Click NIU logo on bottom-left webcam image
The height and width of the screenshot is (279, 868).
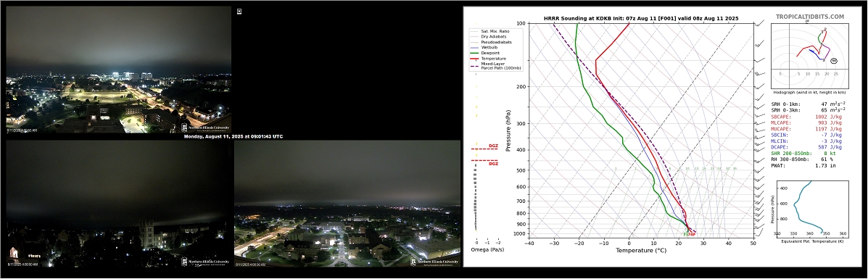click(x=206, y=262)
